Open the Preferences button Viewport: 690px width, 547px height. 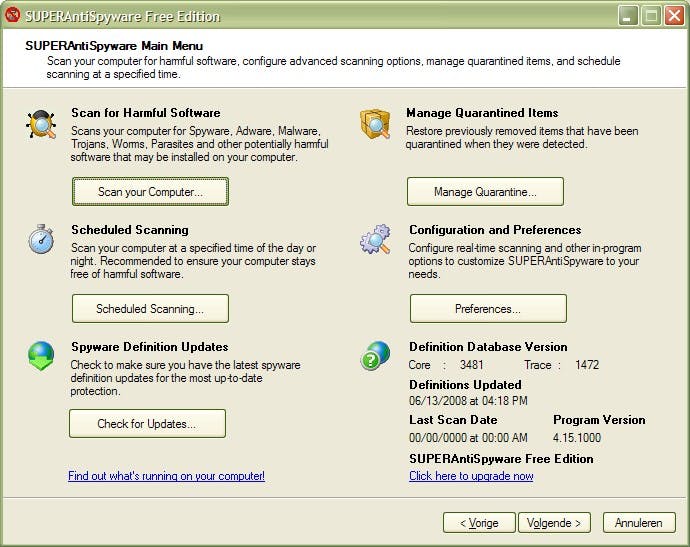coord(488,308)
